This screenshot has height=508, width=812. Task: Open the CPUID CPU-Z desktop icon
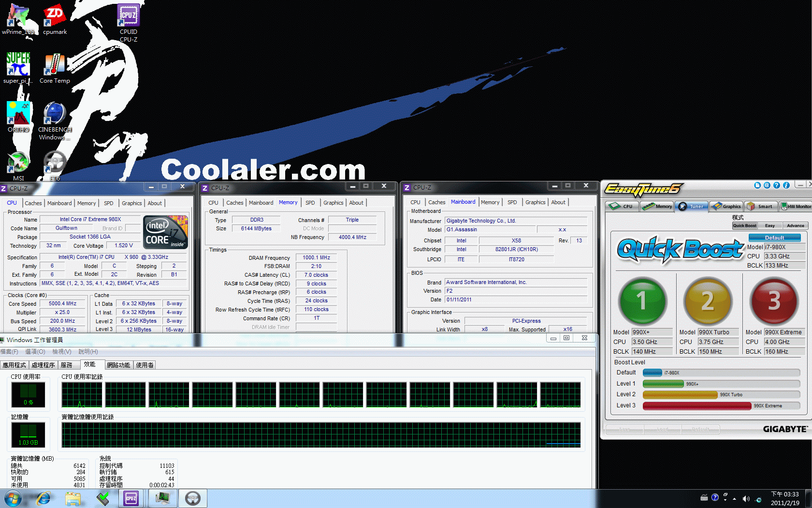pos(129,22)
